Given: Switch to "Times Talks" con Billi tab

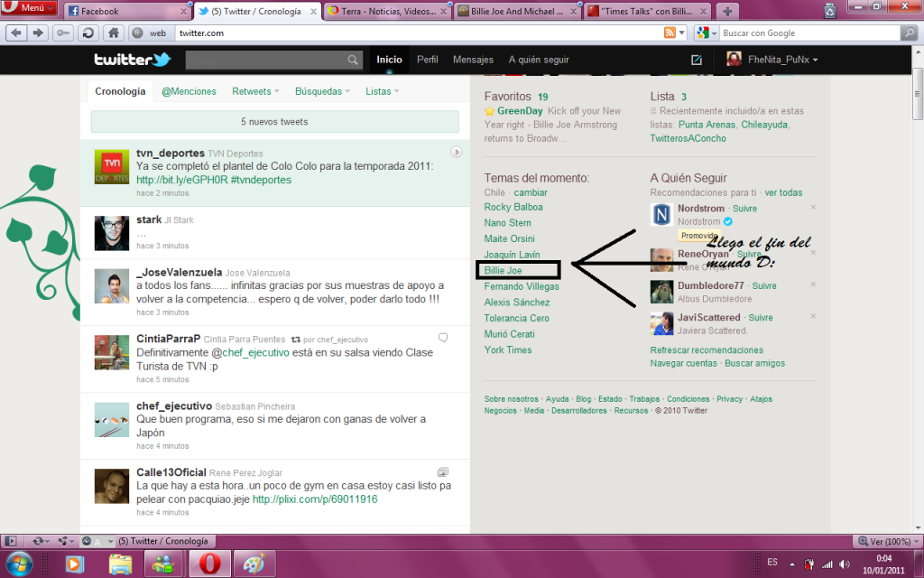Looking at the screenshot, I should click(647, 11).
